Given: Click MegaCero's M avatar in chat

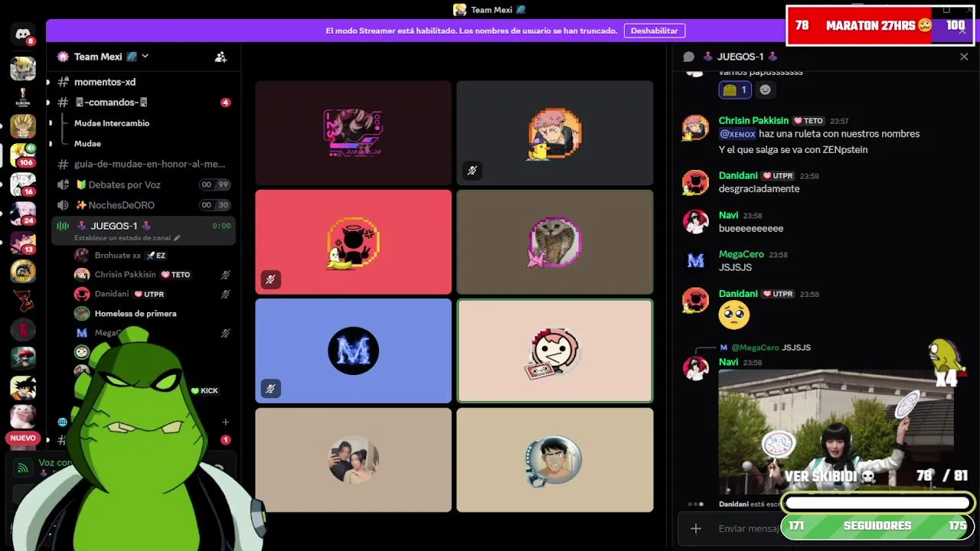Looking at the screenshot, I should coord(695,261).
